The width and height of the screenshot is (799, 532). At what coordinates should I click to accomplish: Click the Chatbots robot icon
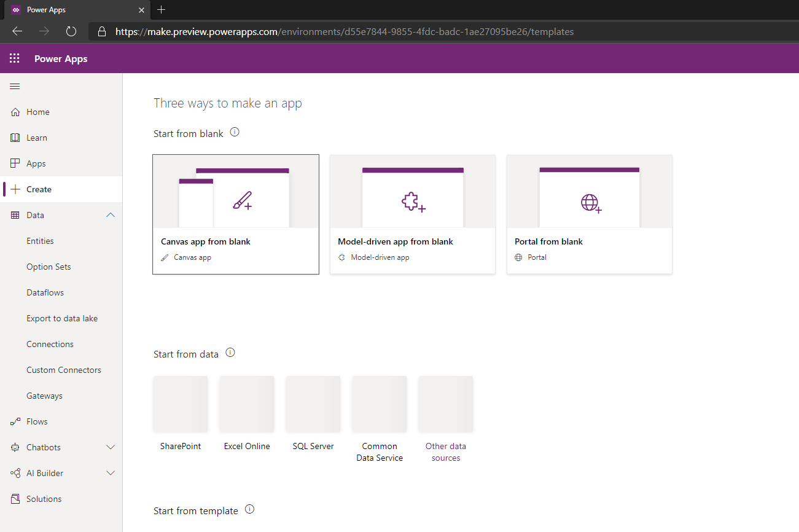pos(15,447)
